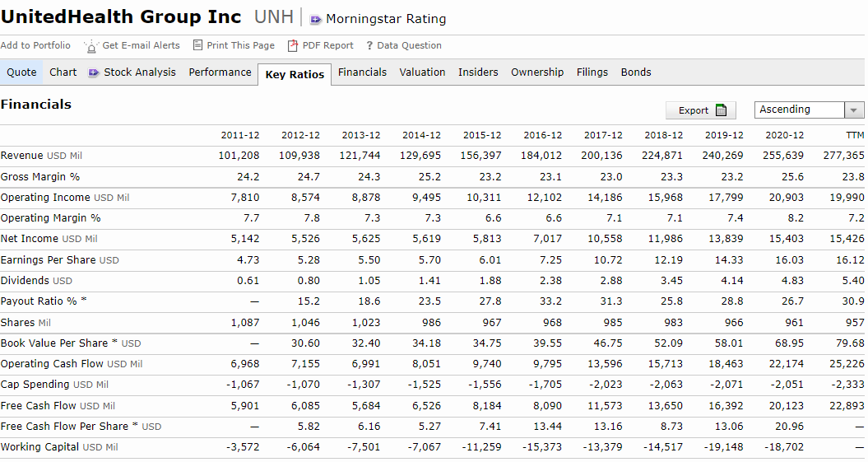Click the Morningstar Rating premium icon
Image resolution: width=868 pixels, height=462 pixels.
pyautogui.click(x=315, y=20)
